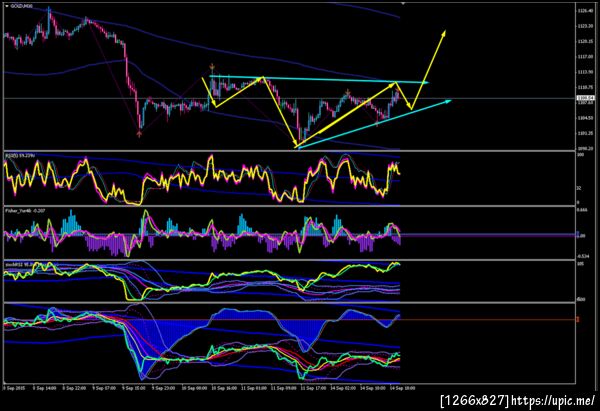
Task: Select the red level marker in the bottom indicator panel
Action: point(578,319)
